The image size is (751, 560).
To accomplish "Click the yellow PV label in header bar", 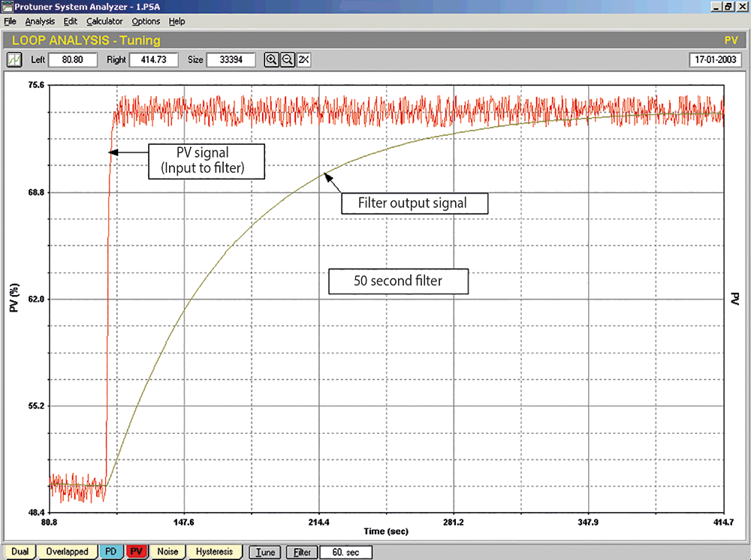I will tap(731, 41).
